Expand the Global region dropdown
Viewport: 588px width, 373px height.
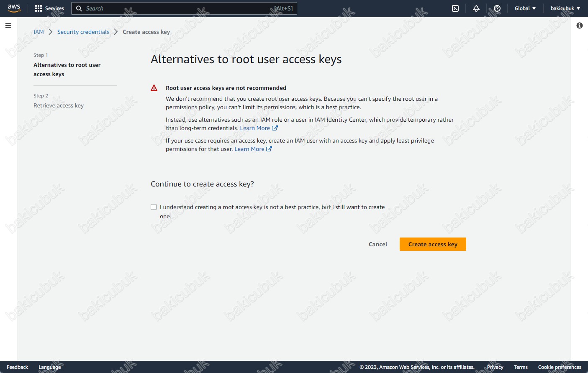(525, 8)
